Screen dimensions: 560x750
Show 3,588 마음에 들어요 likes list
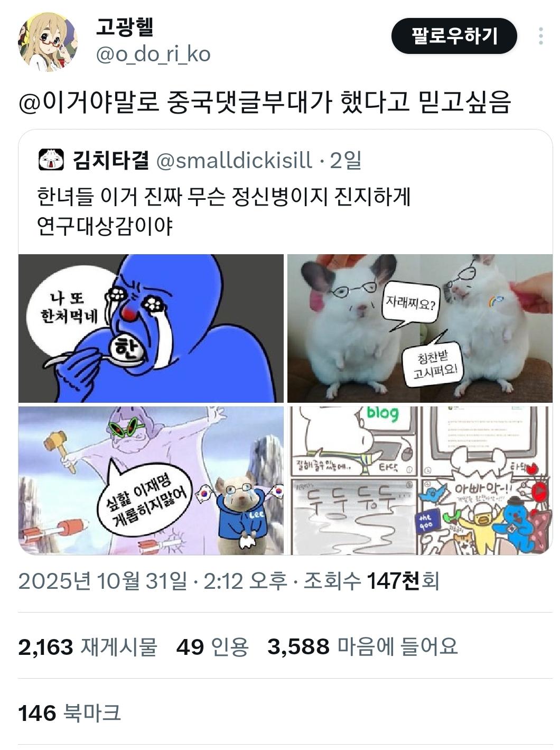click(x=362, y=646)
